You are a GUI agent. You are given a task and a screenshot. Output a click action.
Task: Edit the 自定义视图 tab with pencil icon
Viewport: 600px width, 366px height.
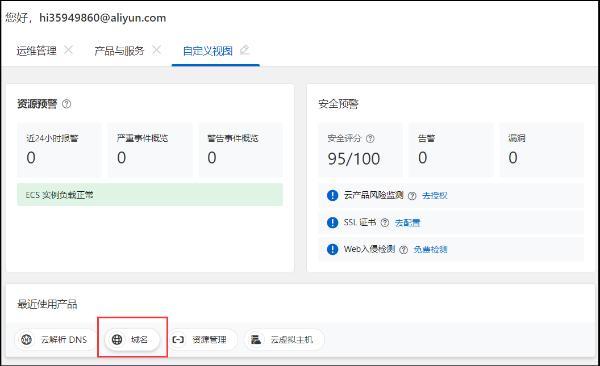pos(245,50)
